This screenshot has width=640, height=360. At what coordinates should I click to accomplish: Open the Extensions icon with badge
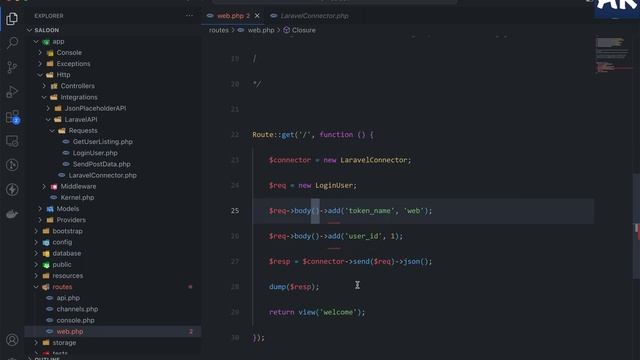point(12,117)
